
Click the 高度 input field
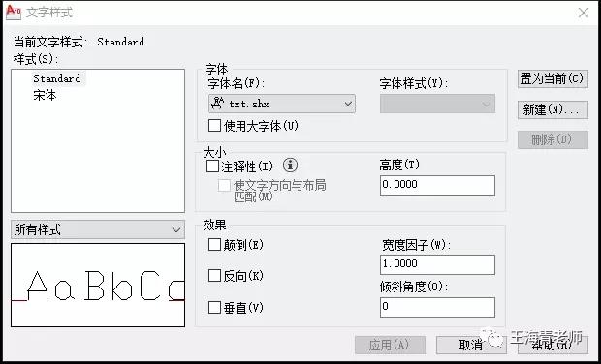437,185
